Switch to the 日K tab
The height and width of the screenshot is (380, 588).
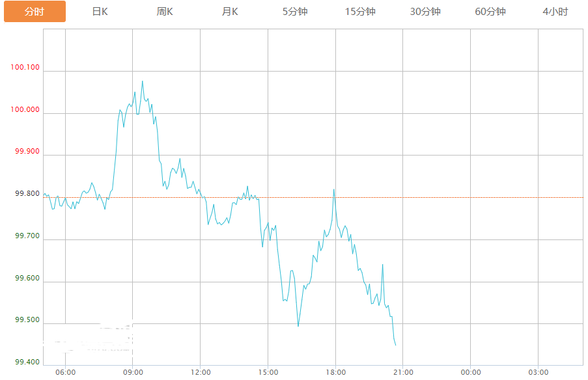[100, 12]
